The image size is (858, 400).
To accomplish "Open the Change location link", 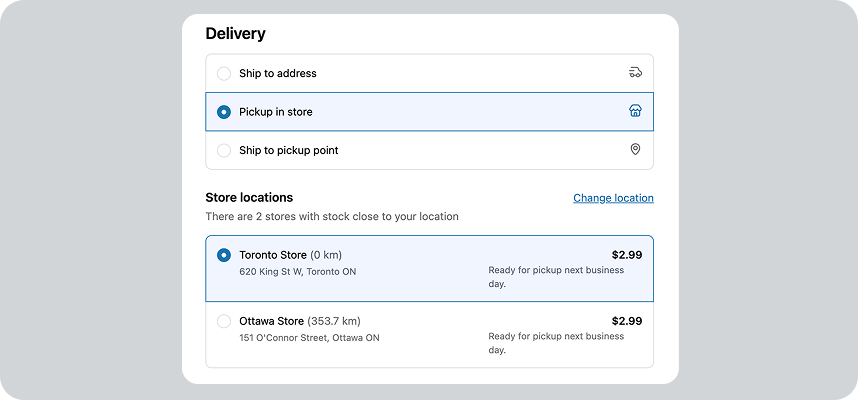I will pos(613,198).
